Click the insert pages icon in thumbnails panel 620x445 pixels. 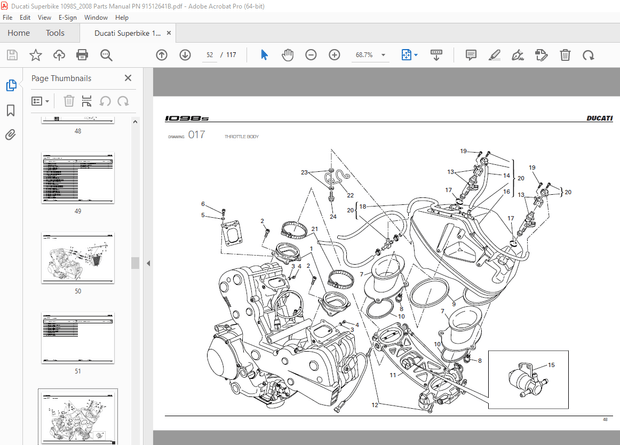point(87,101)
